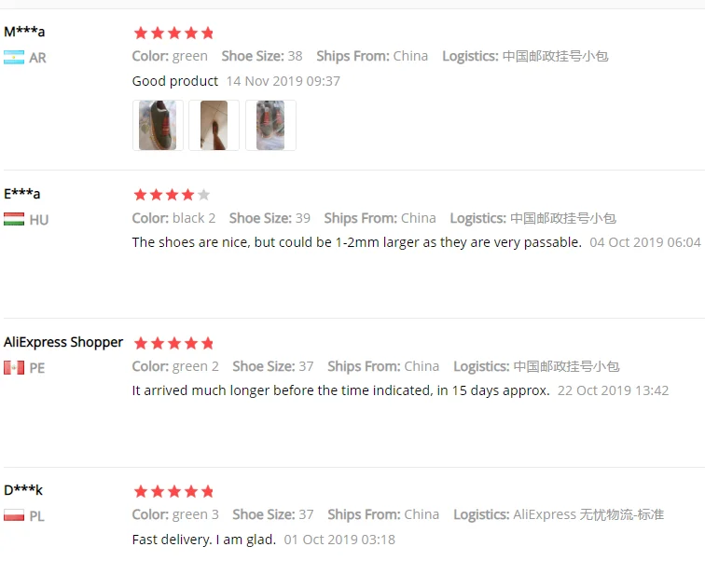The height and width of the screenshot is (588, 705).
Task: Click the 22 Oct 2019 13:42 review date
Action: [x=614, y=390]
